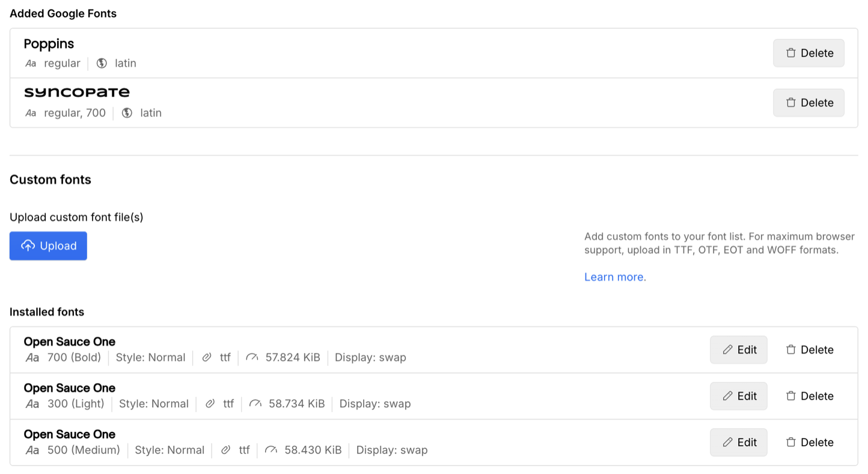Click the Installed fonts heading

click(x=47, y=312)
